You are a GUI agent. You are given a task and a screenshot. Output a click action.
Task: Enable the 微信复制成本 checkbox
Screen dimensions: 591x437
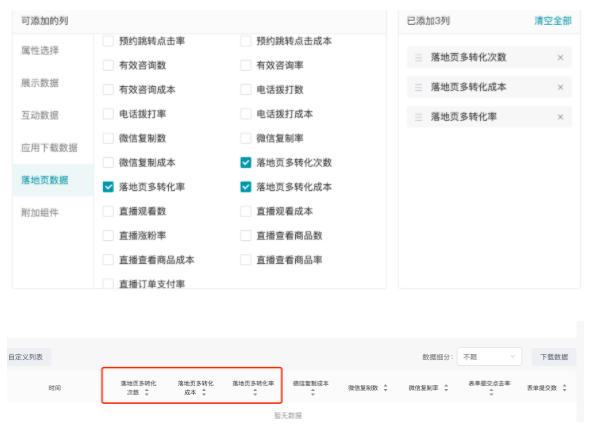tap(108, 163)
